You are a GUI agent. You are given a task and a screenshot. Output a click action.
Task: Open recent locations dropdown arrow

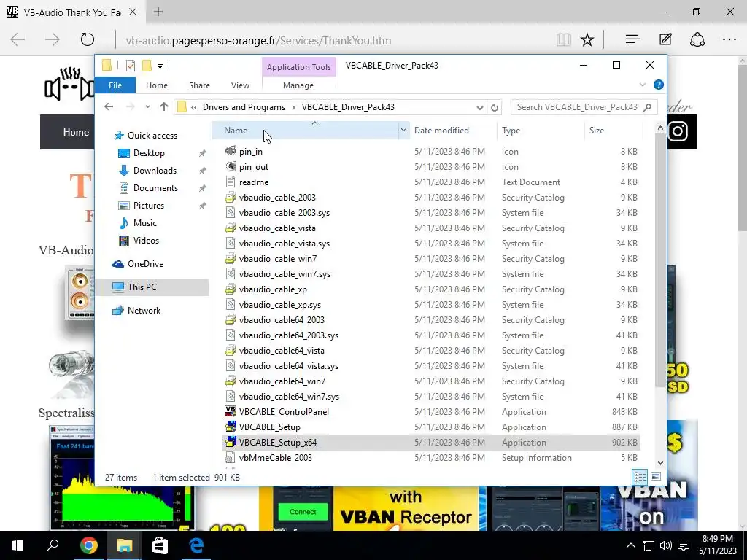(147, 106)
